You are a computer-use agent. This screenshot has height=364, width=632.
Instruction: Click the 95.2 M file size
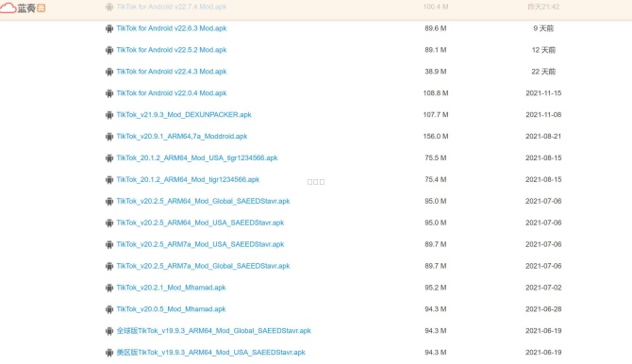[435, 288]
